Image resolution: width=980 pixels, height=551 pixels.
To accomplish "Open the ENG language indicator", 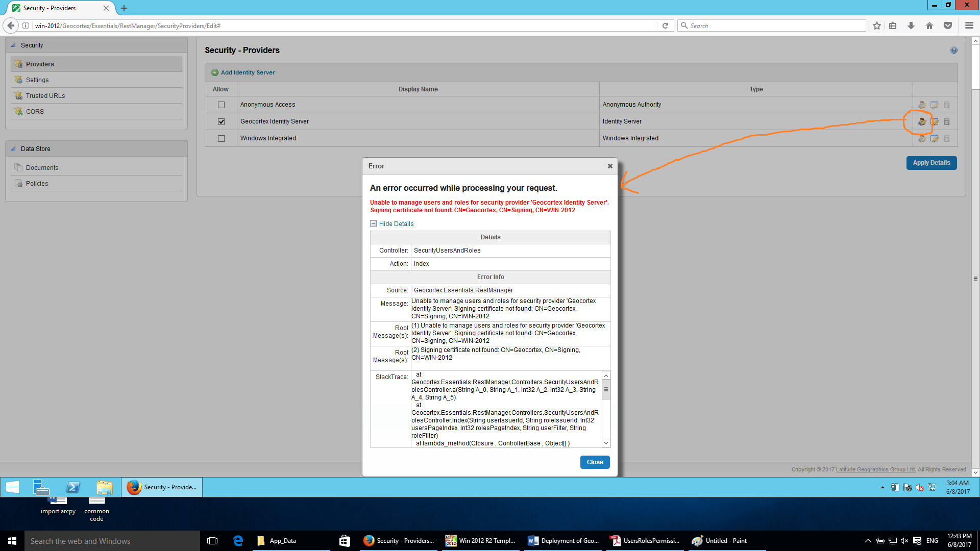I will pyautogui.click(x=932, y=541).
